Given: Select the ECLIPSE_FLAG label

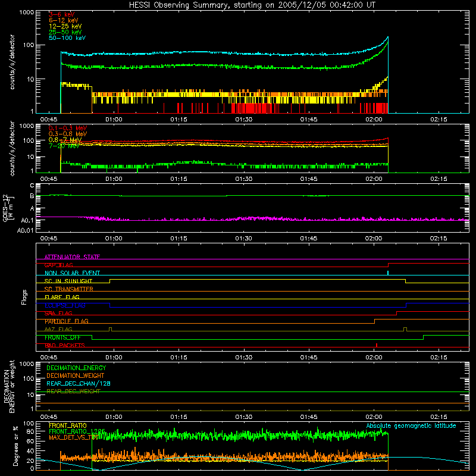Looking at the screenshot, I should pos(65,305).
